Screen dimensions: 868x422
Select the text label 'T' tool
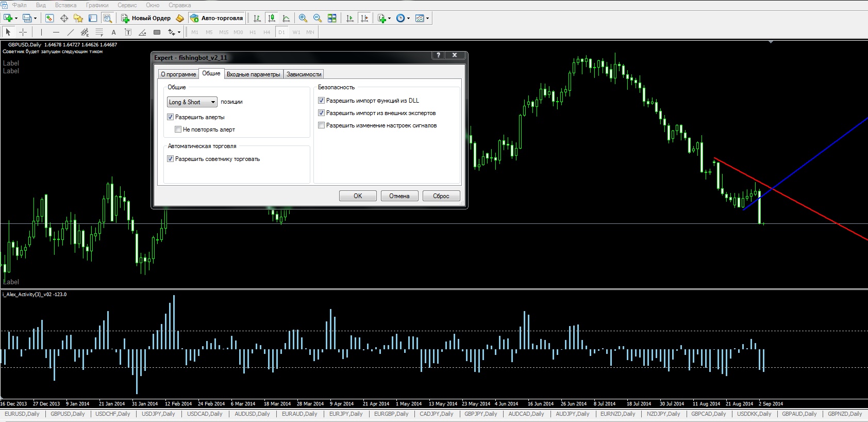pyautogui.click(x=128, y=32)
